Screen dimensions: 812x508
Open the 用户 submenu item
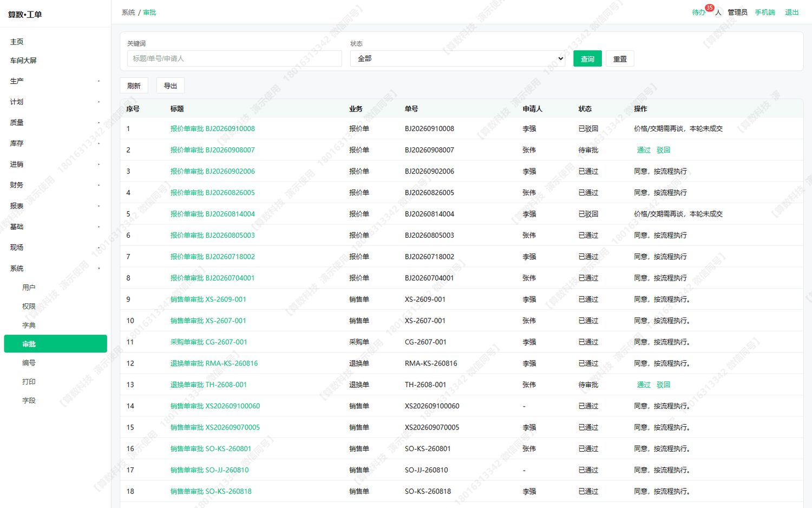point(29,288)
